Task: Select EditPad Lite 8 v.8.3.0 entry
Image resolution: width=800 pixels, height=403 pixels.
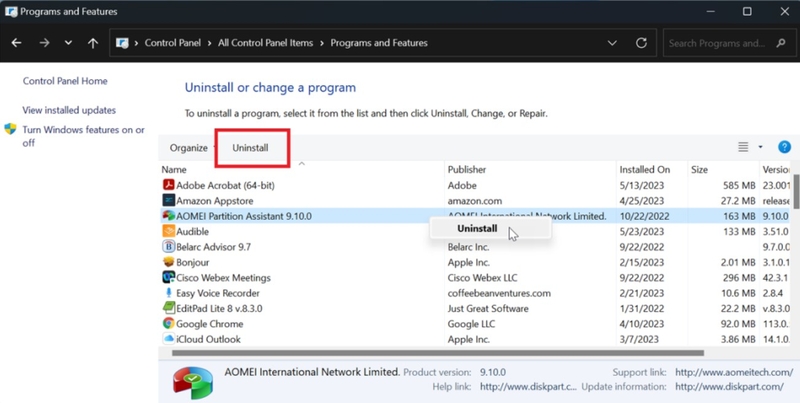Action: [219, 309]
